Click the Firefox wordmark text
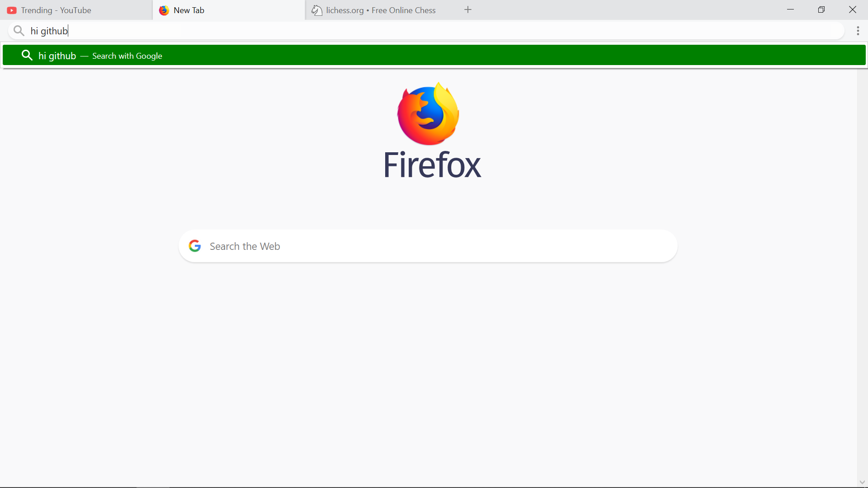 click(x=432, y=165)
